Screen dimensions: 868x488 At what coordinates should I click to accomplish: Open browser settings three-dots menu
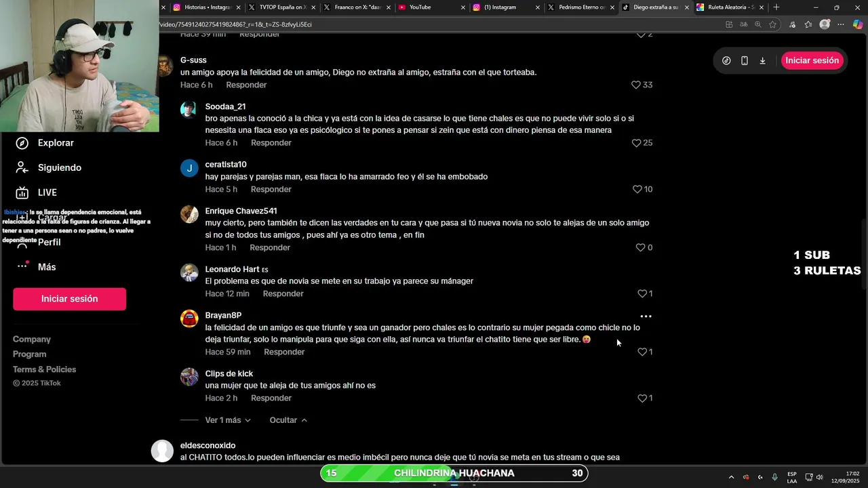click(841, 24)
